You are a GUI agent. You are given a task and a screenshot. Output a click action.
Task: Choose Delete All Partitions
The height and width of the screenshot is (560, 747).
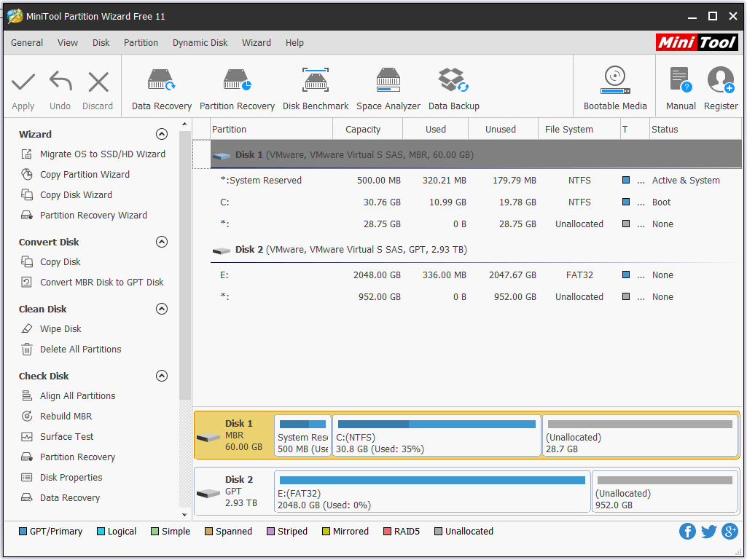pos(71,350)
